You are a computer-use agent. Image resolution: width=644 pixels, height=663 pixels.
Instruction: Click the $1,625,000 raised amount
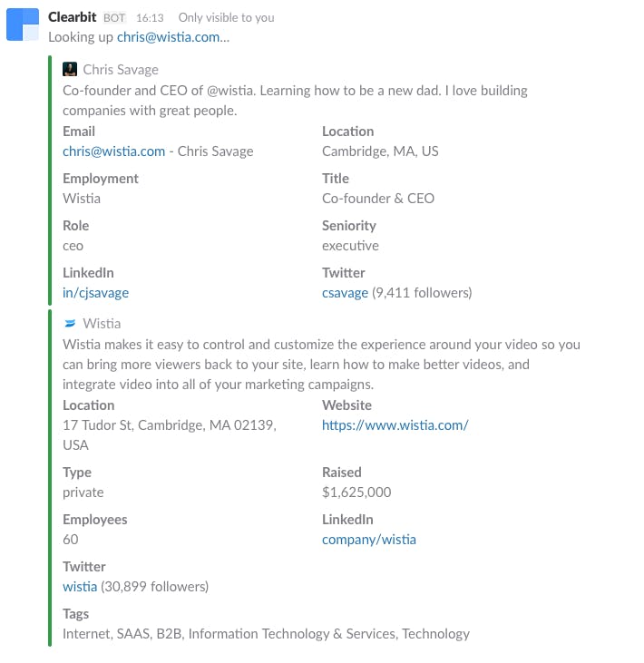coord(356,492)
